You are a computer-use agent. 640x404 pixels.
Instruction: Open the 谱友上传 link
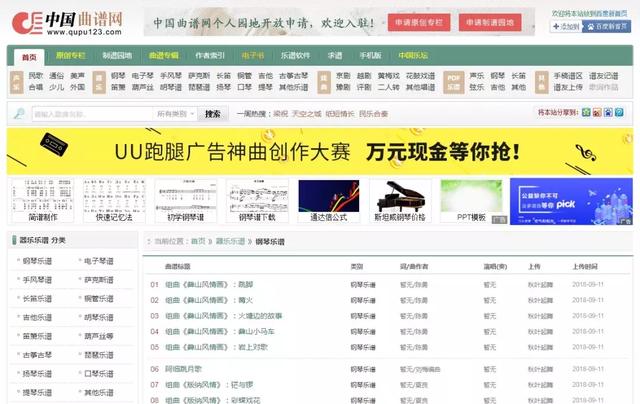click(568, 87)
